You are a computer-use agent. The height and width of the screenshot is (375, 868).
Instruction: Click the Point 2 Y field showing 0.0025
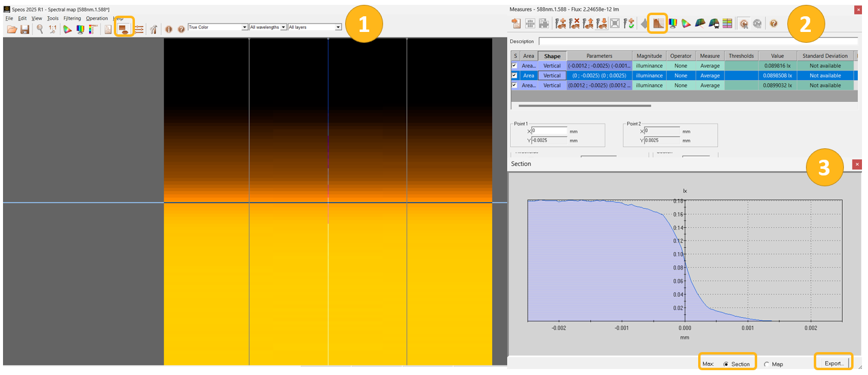tap(661, 140)
